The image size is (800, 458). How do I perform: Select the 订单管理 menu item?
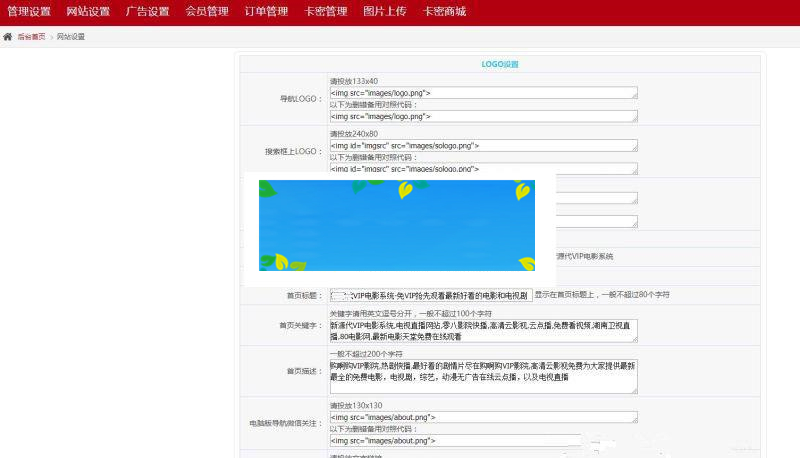click(266, 12)
